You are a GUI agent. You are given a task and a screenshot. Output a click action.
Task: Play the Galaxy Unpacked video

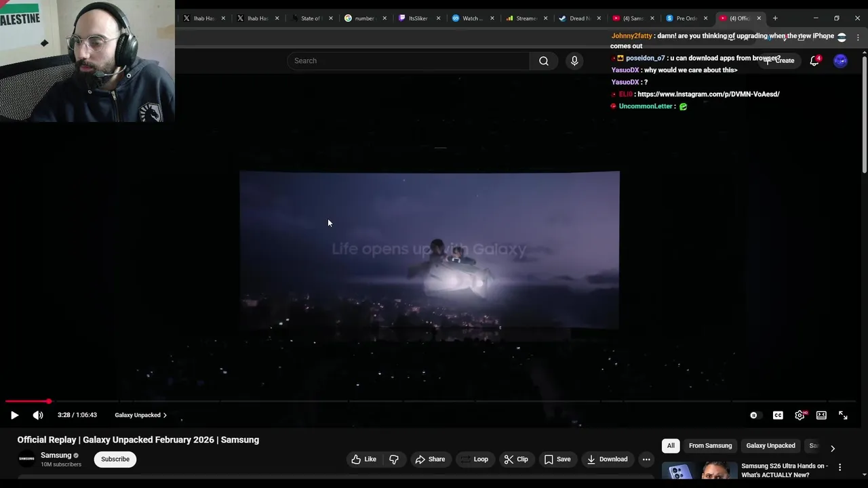[x=14, y=415]
